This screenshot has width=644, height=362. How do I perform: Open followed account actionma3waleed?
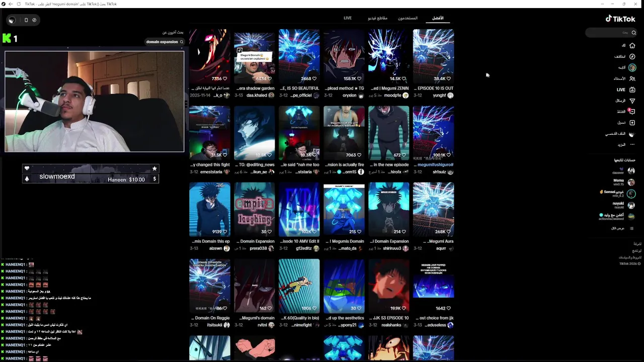617,217
